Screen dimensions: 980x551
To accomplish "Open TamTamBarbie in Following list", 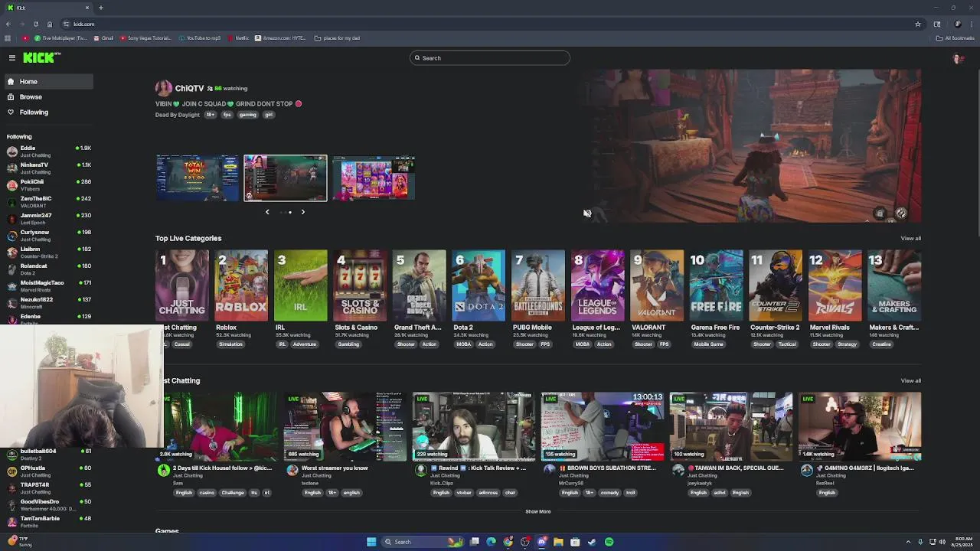I will coord(47,521).
